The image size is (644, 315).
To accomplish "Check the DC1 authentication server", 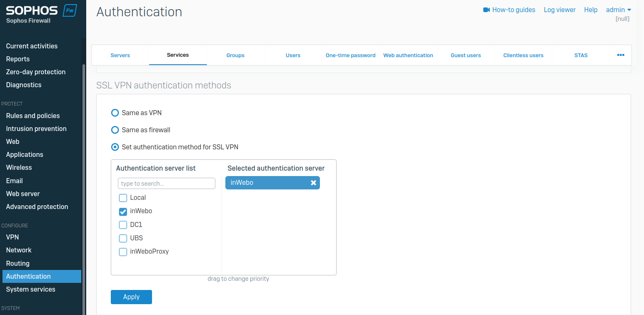I will (123, 224).
